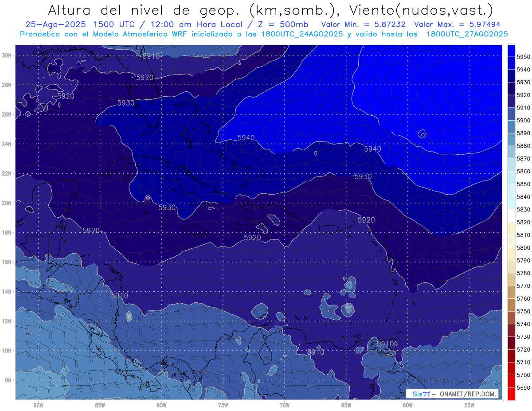Click the 5750 value in color legend
The width and height of the screenshot is (532, 411).
524,311
